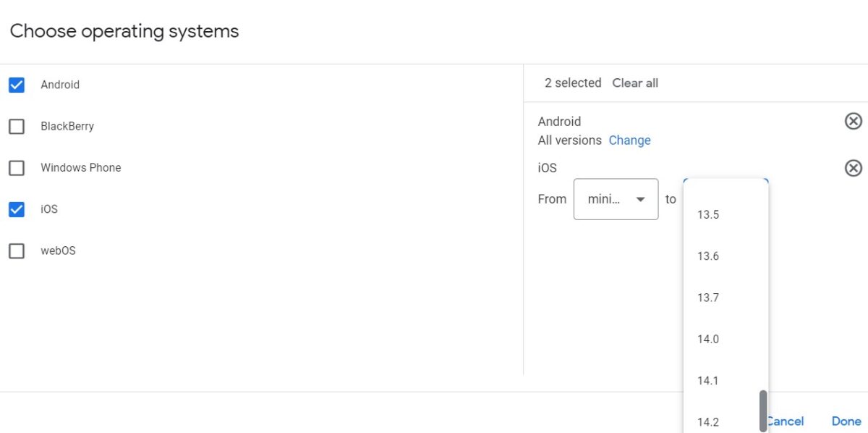Select version 13.5 from the list
The image size is (868, 433).
click(x=708, y=214)
